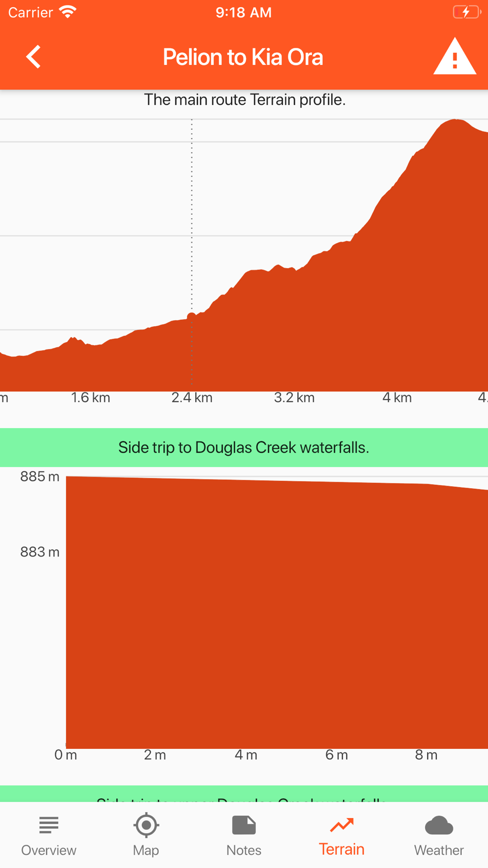This screenshot has width=488, height=868.
Task: Tap the battery charging indicator
Action: (467, 12)
